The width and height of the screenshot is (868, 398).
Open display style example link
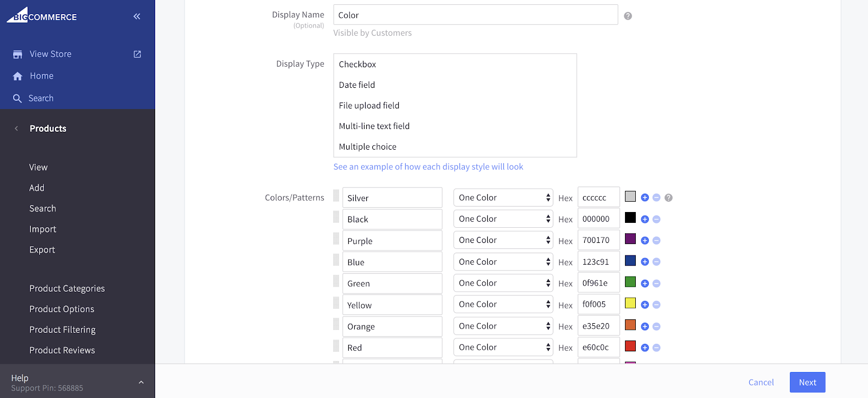click(428, 167)
